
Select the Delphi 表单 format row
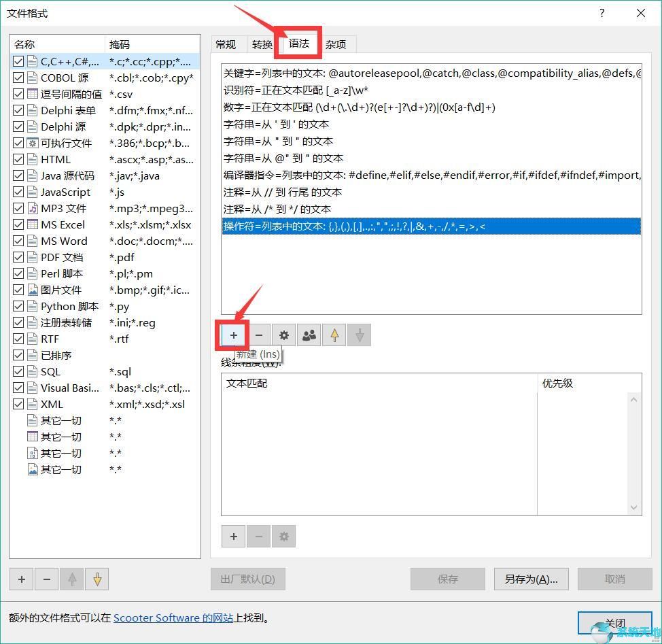105,110
